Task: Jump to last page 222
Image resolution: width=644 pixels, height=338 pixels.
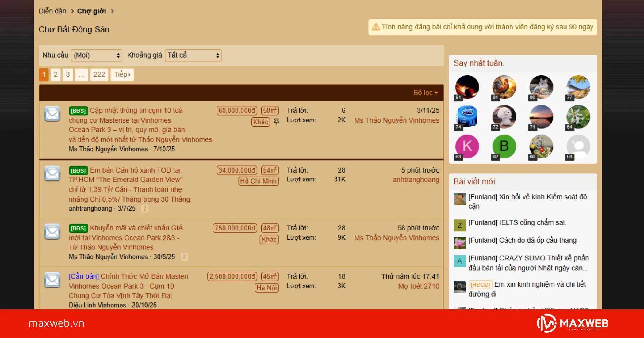Action: 99,74
